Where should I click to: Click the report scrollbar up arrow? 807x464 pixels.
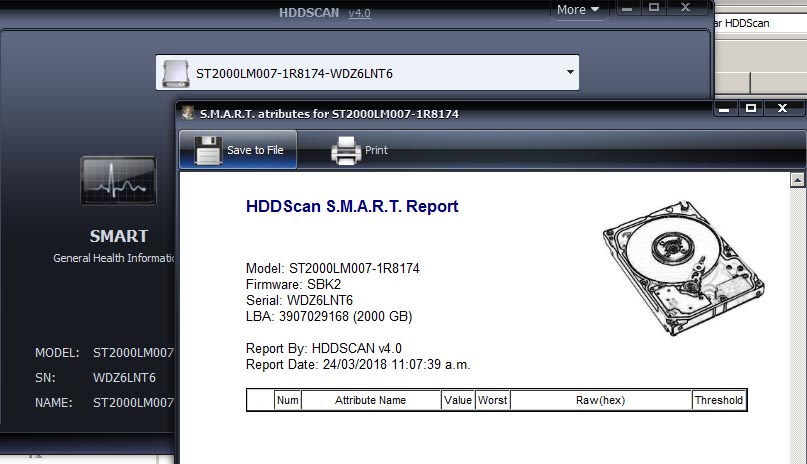coord(797,180)
